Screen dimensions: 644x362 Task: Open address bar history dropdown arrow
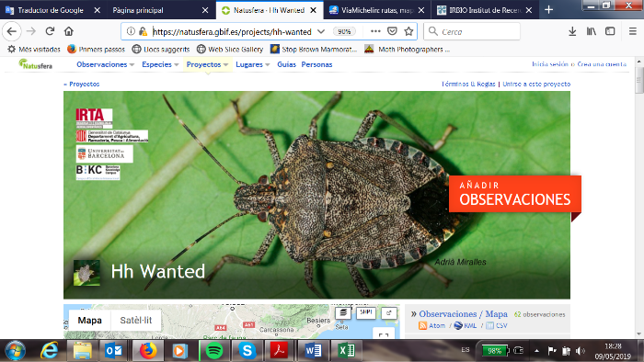point(321,31)
